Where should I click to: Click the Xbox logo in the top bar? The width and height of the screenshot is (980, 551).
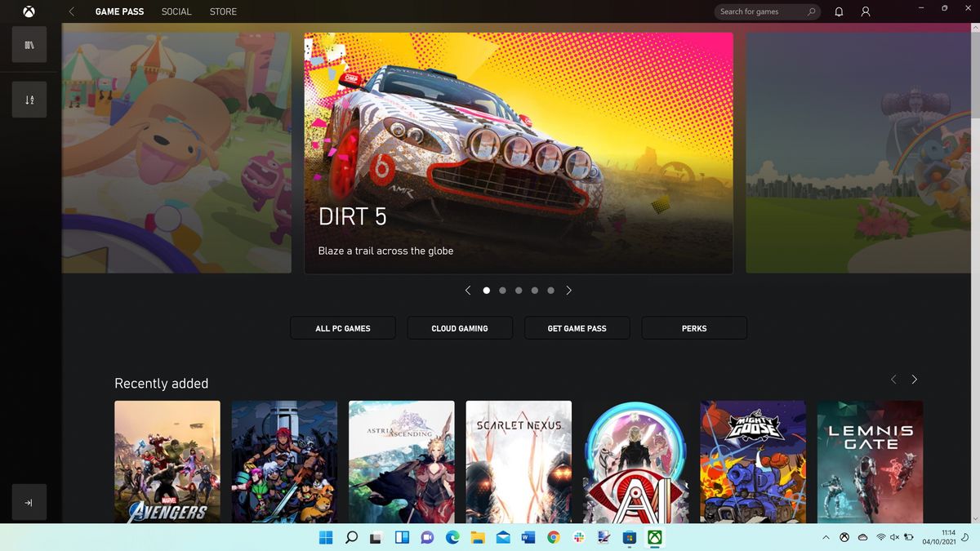point(29,11)
